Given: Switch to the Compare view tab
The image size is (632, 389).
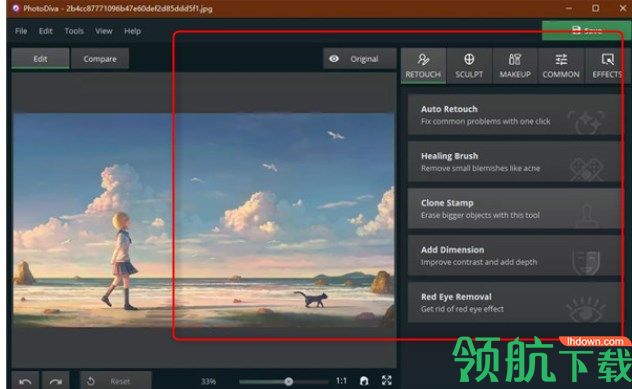Looking at the screenshot, I should click(100, 59).
